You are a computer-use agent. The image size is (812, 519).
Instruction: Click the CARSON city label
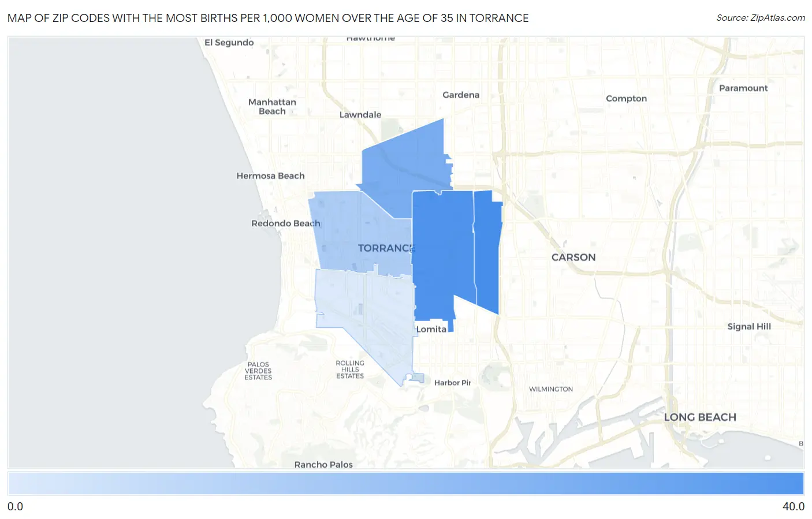(573, 257)
